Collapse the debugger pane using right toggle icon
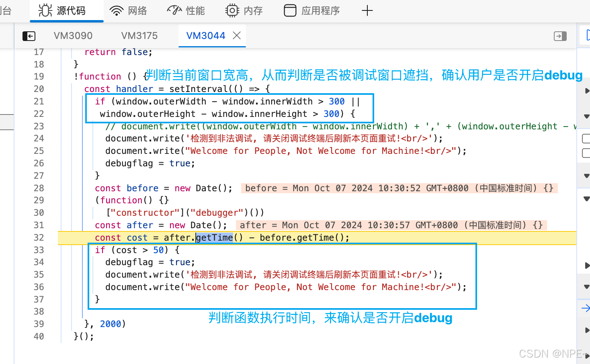 560,36
